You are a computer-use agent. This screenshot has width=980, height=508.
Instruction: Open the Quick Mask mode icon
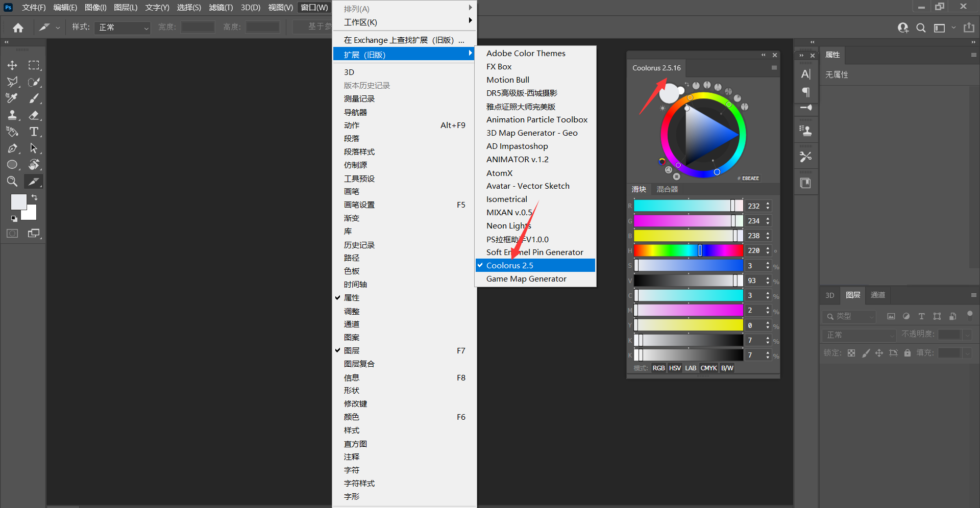12,233
